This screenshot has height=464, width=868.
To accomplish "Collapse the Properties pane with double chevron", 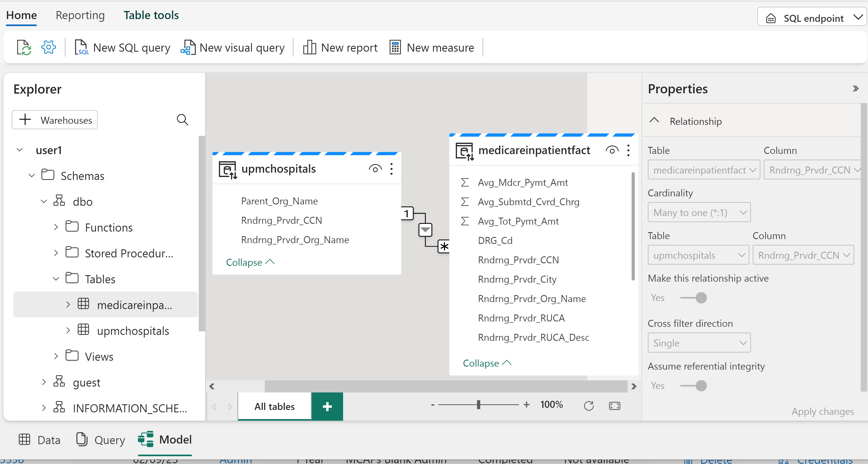I will point(855,88).
